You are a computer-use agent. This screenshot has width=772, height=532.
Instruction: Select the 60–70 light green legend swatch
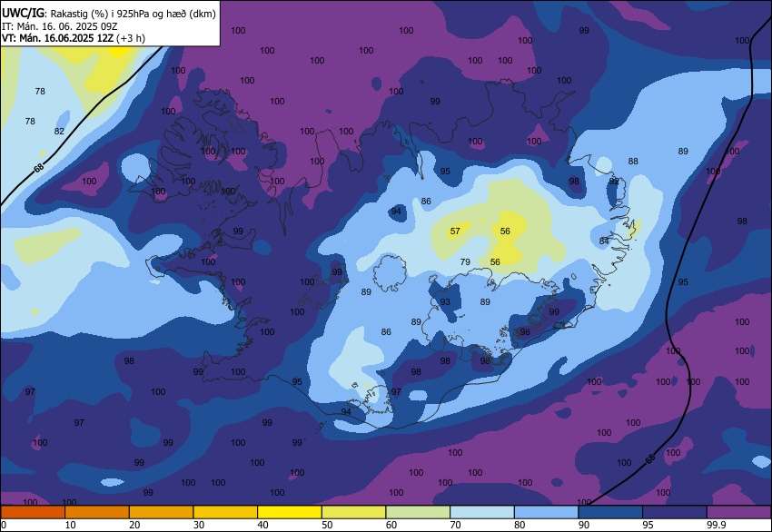coord(418,512)
